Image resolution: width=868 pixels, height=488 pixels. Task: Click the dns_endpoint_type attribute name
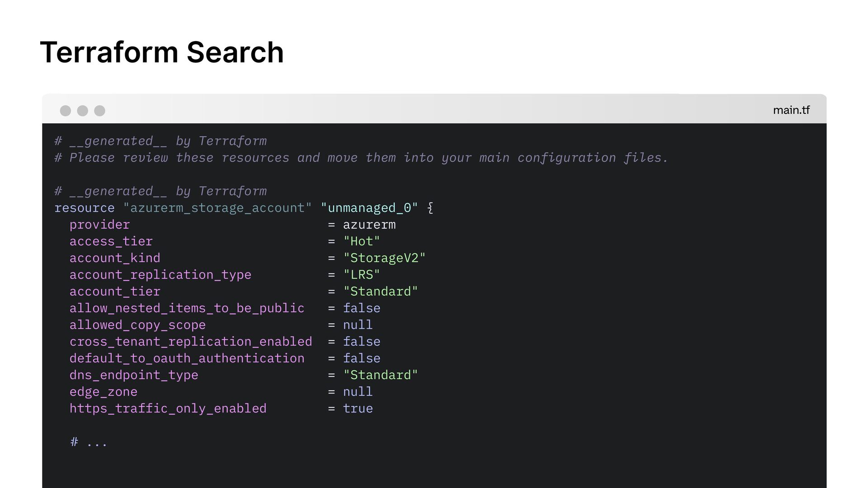(x=133, y=375)
